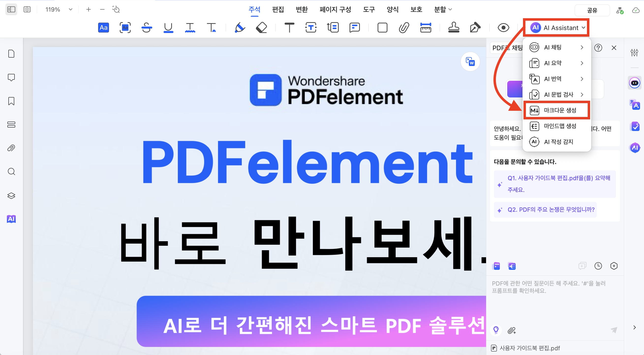Switch to the 변환 tab

(x=302, y=10)
